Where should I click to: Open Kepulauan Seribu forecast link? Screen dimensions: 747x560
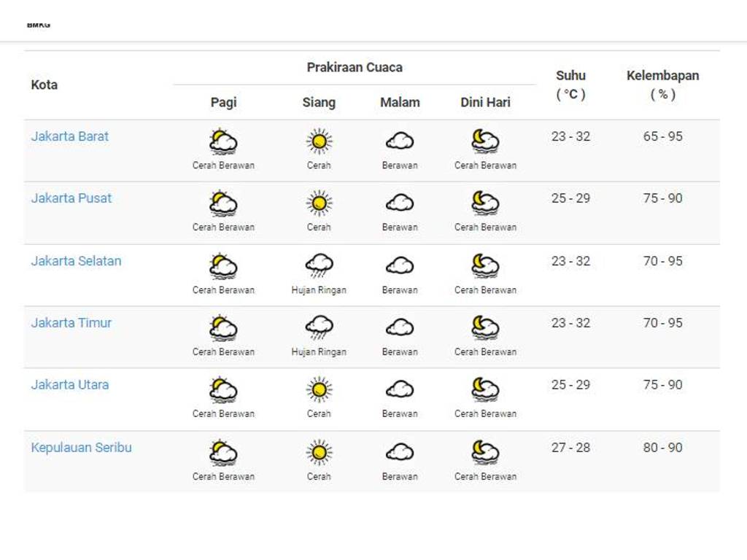pos(81,448)
